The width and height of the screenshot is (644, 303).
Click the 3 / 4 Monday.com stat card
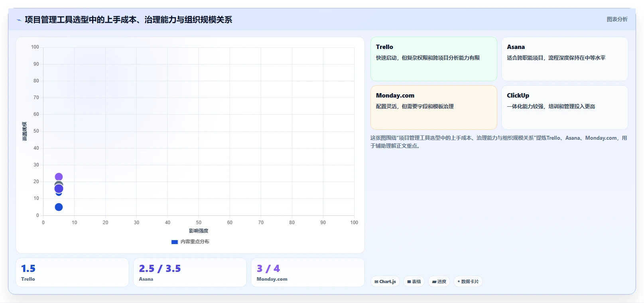(308, 272)
